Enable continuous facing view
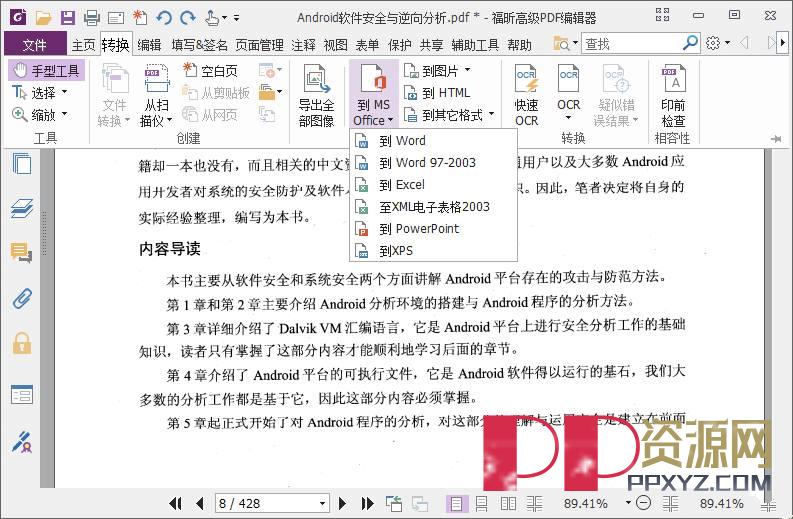Image resolution: width=793 pixels, height=519 pixels. click(x=535, y=503)
